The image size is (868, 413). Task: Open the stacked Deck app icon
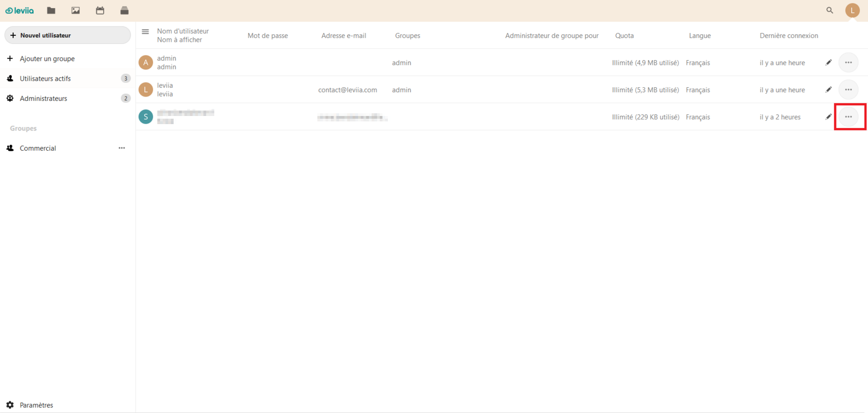click(124, 10)
